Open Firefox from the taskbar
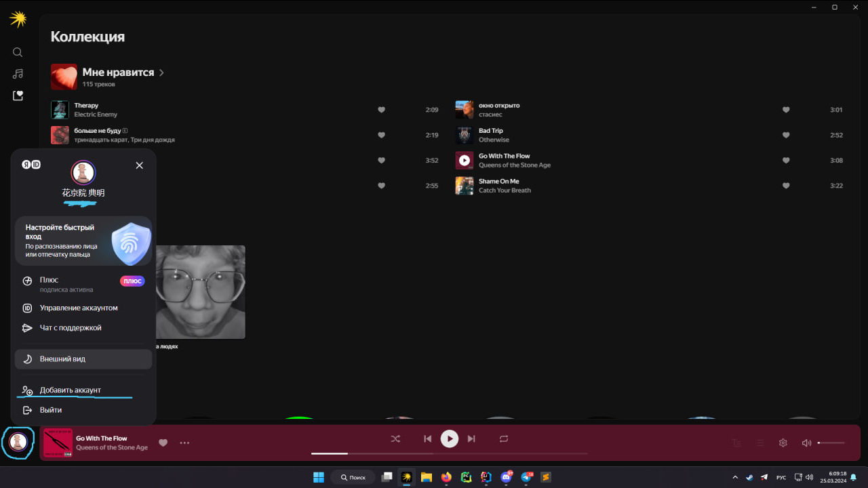This screenshot has height=488, width=868. pos(446,477)
